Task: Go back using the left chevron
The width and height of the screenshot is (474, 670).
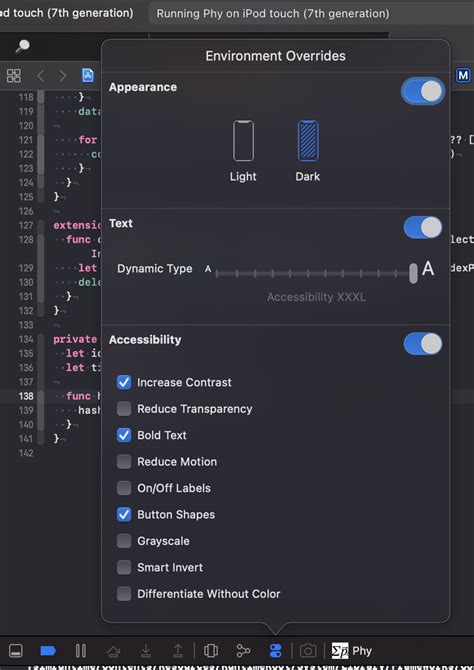Action: pyautogui.click(x=41, y=76)
